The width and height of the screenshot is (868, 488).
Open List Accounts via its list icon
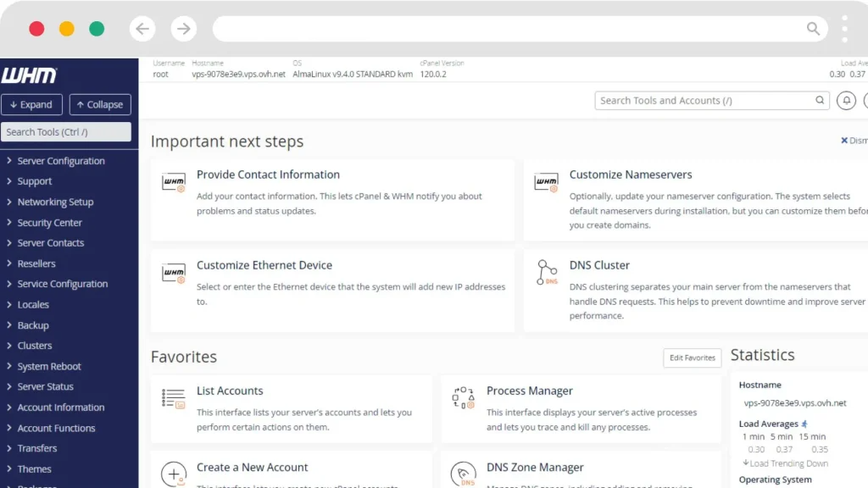[x=173, y=396]
